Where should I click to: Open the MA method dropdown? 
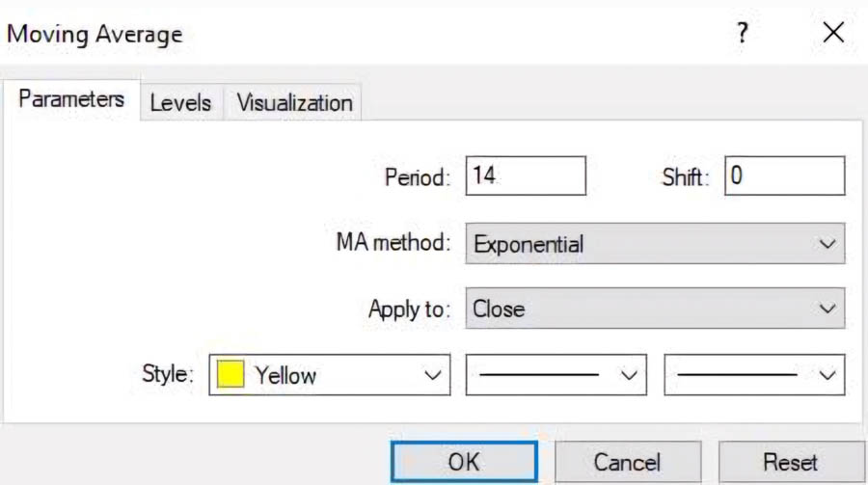point(655,244)
